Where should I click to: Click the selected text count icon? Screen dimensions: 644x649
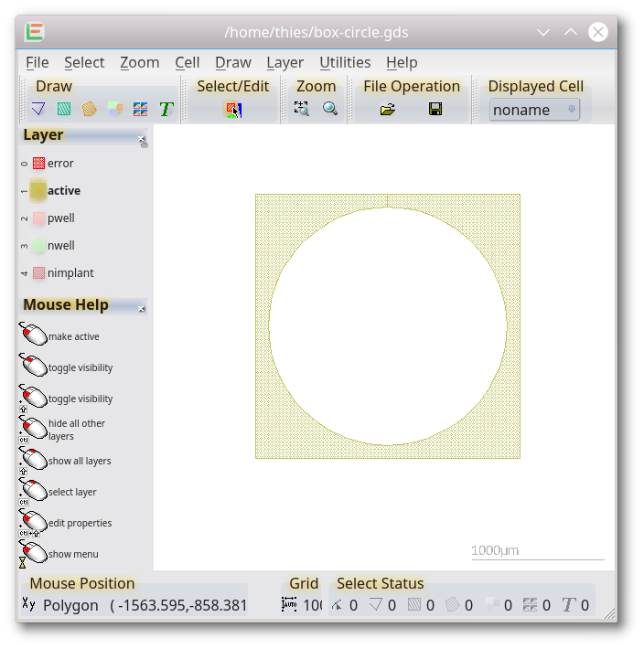(x=569, y=605)
